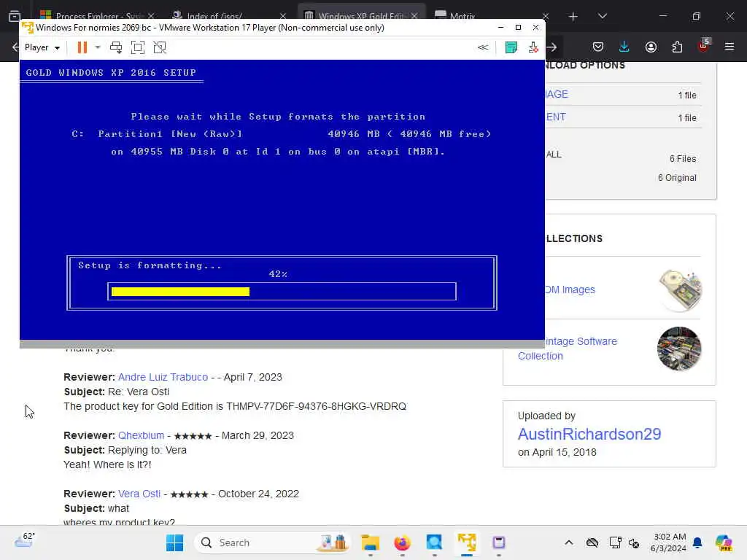Click the taskbar Search box
Screen dimensions: 747x560
coord(273,542)
